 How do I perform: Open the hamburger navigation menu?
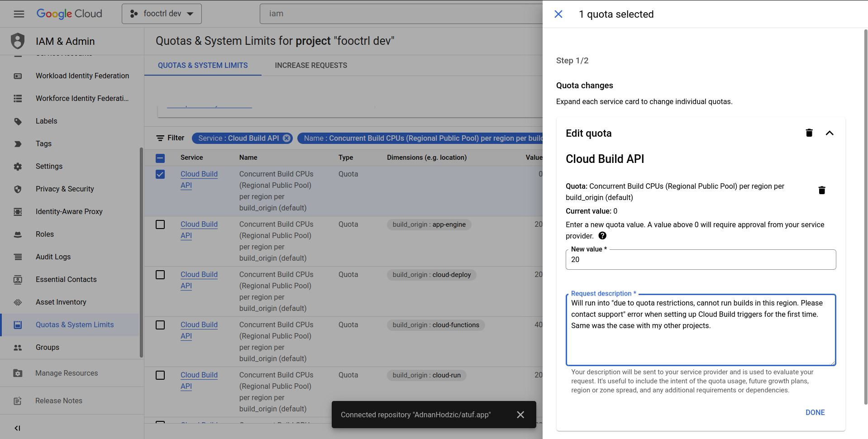19,14
